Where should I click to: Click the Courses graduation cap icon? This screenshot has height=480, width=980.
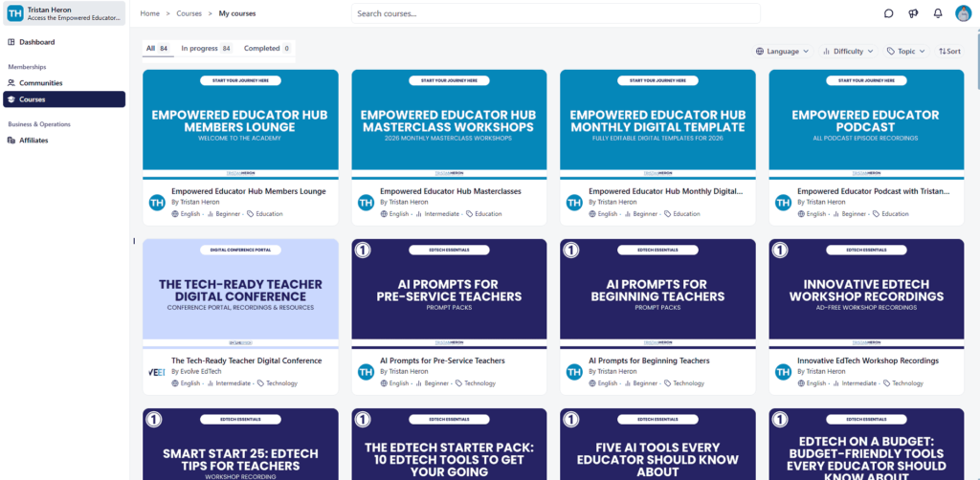[11, 99]
